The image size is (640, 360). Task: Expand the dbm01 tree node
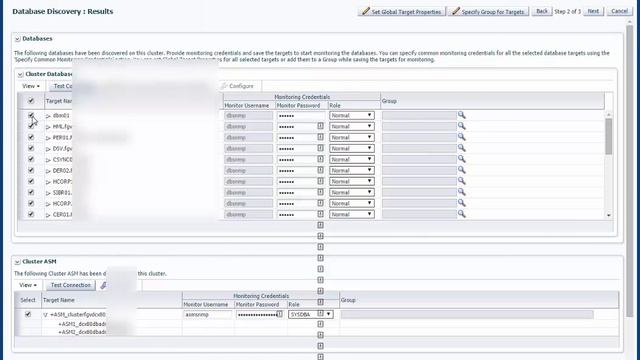(x=48, y=116)
